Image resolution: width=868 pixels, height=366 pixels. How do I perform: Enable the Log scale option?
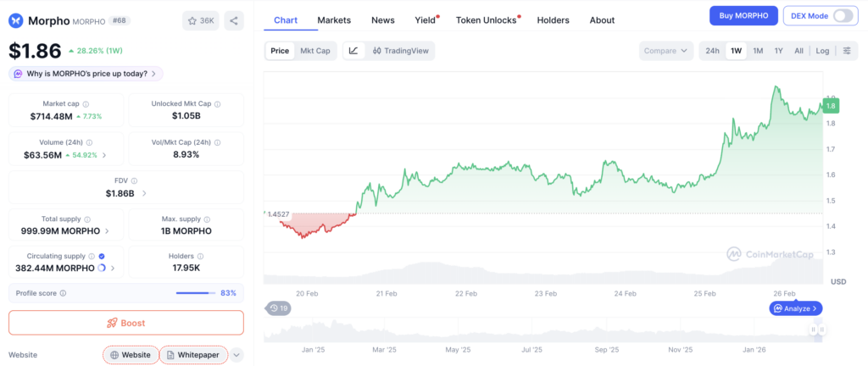point(822,51)
